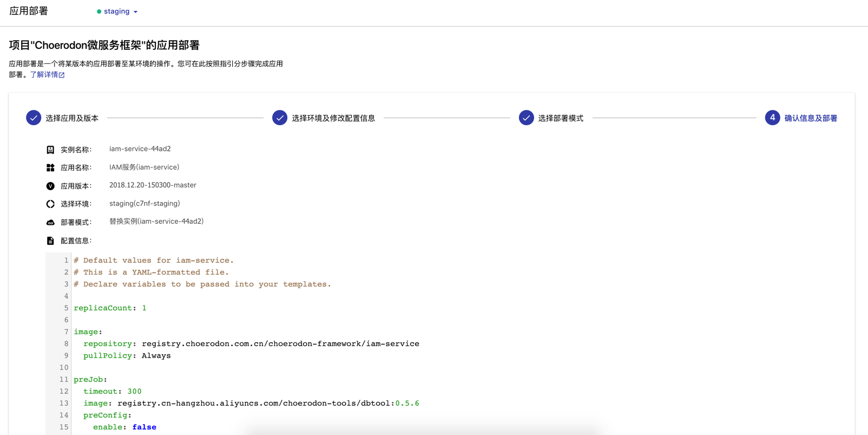Click the select environment circular icon
The height and width of the screenshot is (435, 868).
(x=50, y=204)
